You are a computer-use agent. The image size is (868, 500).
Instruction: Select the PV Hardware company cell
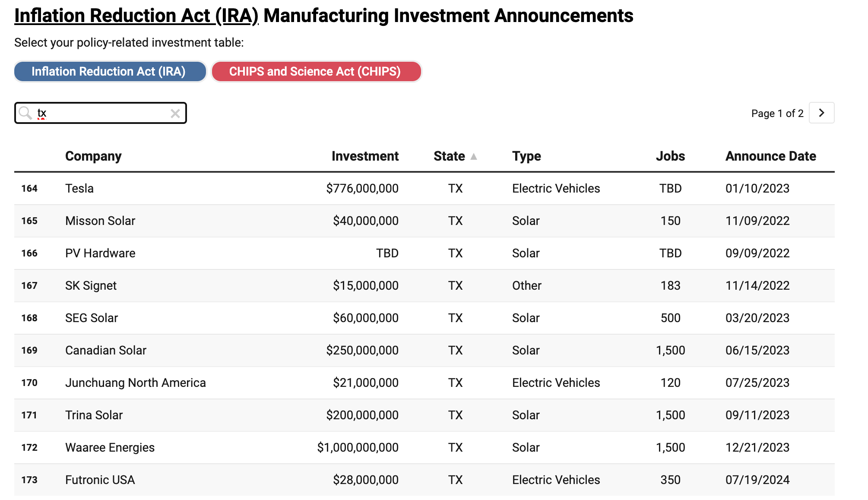click(x=100, y=253)
